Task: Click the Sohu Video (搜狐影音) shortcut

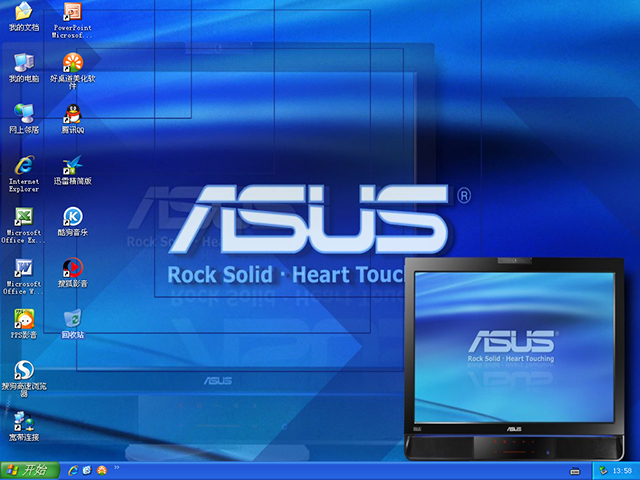Action: (72, 268)
